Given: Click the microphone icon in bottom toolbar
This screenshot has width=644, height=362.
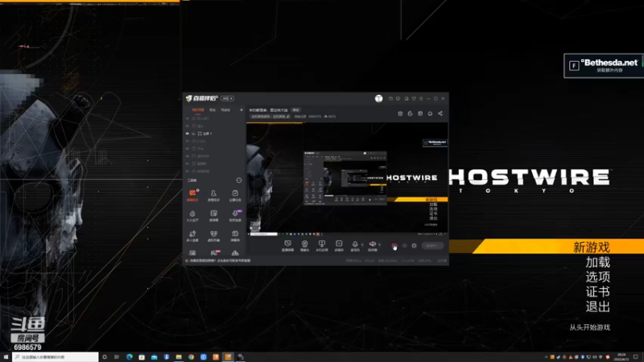Looking at the screenshot, I should 355,244.
